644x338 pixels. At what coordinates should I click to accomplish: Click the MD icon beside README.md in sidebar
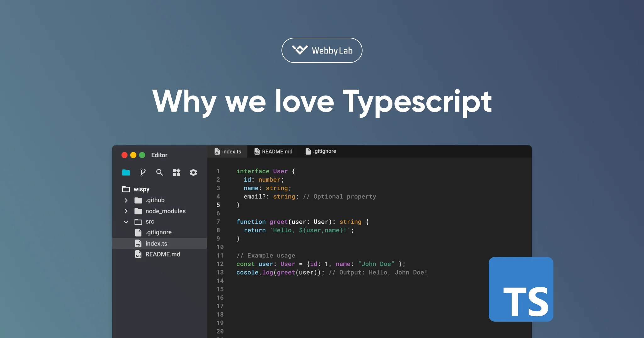tap(138, 254)
